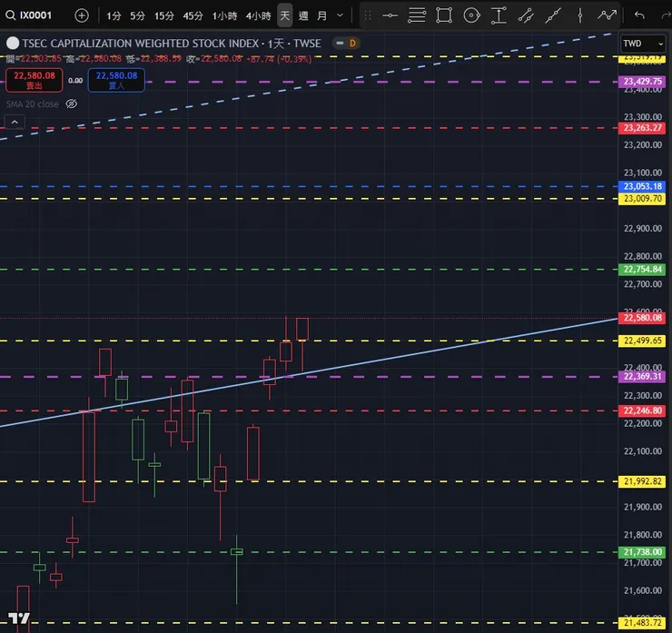Grab the drawing toolbar drag handle
This screenshot has width=672, height=633.
(x=367, y=15)
